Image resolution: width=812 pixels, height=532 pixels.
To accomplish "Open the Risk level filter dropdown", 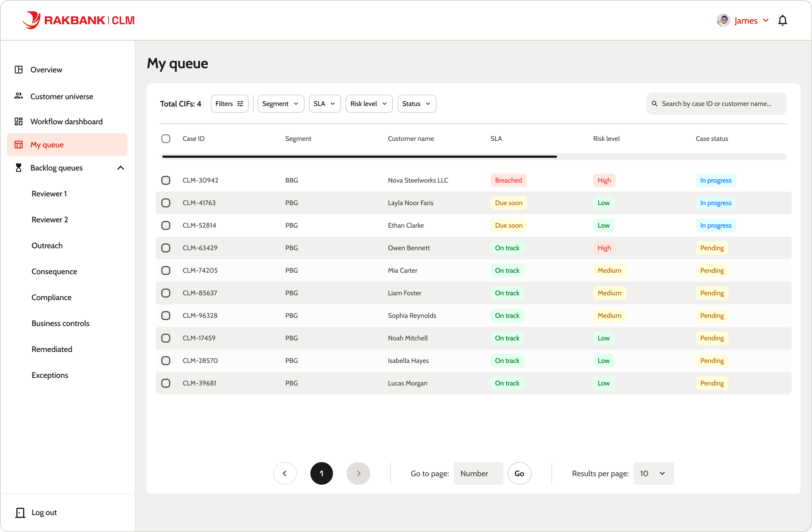I will pyautogui.click(x=369, y=104).
